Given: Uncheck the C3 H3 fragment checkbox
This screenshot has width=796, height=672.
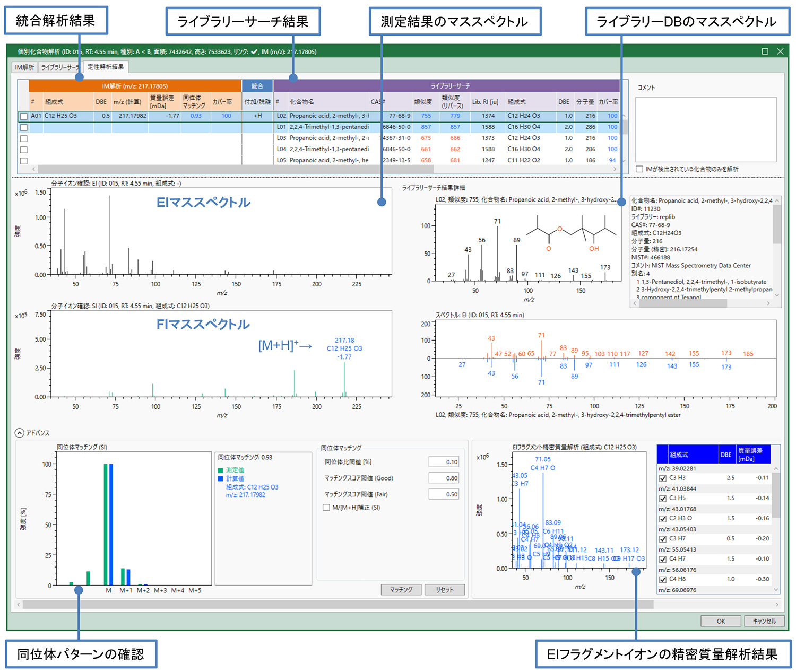Looking at the screenshot, I should pyautogui.click(x=663, y=478).
